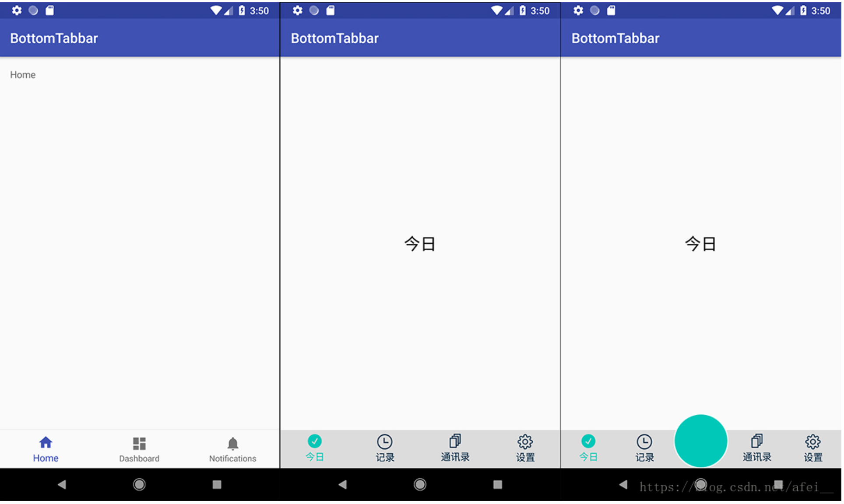Screen dimensions: 844x504
Task: Tap the Notifications tab in bottom bar
Action: pyautogui.click(x=233, y=450)
